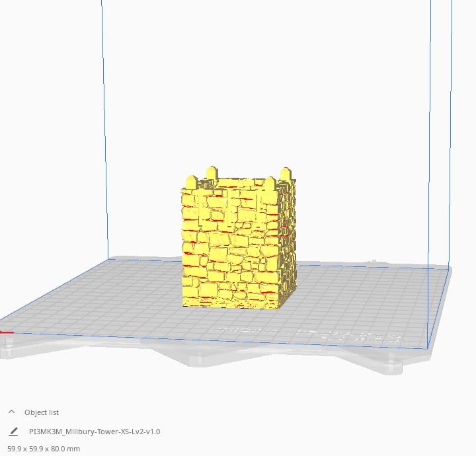
Task: Click the pencil rename icon
Action: [x=13, y=432]
